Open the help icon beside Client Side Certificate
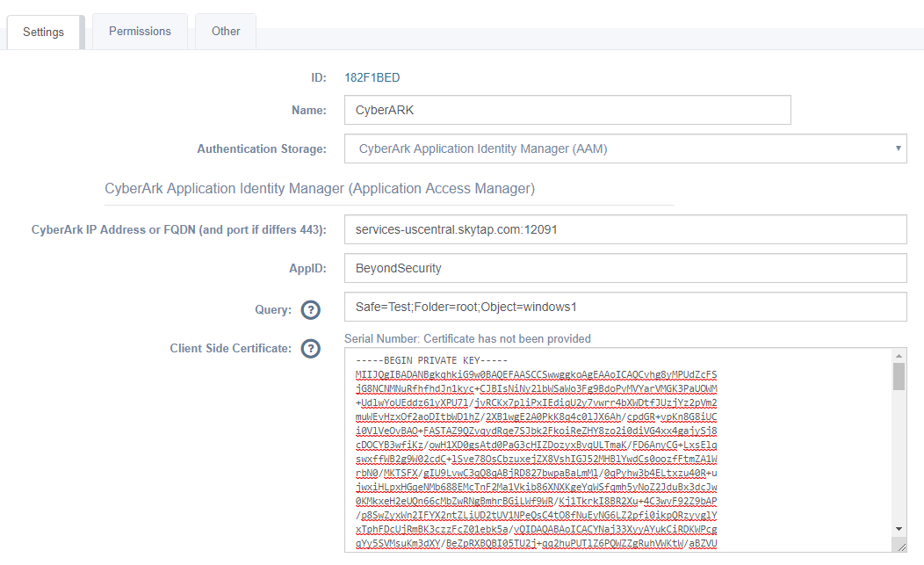The width and height of the screenshot is (924, 565). [x=311, y=349]
